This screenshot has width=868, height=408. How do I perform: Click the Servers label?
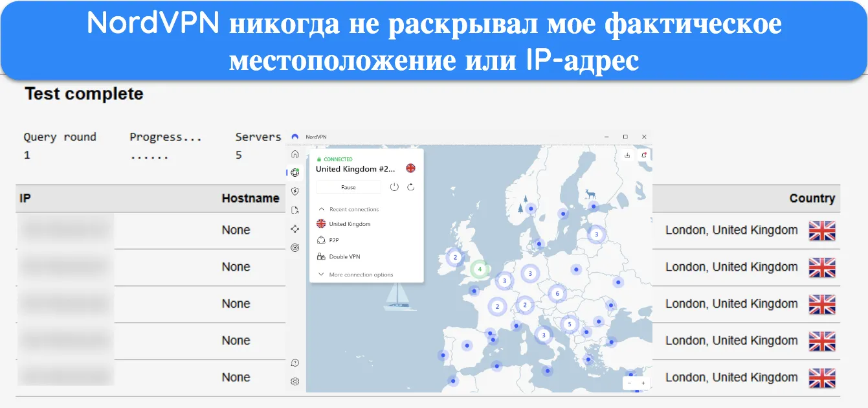(258, 137)
